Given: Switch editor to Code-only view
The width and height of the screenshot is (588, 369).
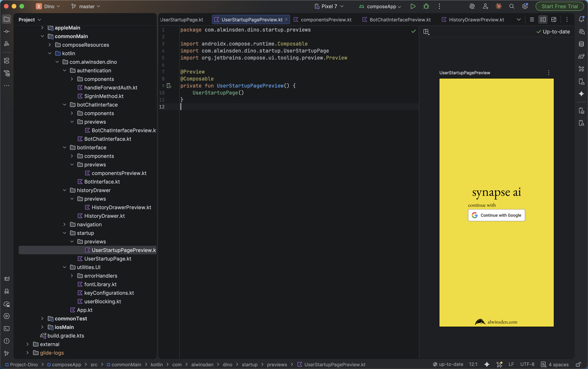Looking at the screenshot, I should point(532,19).
